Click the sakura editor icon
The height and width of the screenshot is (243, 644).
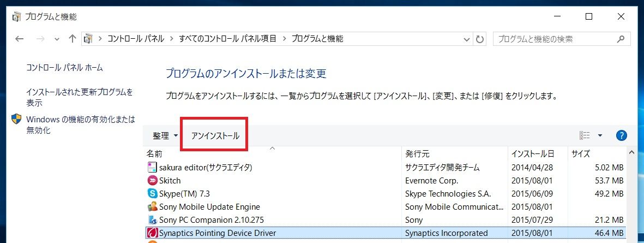(x=152, y=167)
